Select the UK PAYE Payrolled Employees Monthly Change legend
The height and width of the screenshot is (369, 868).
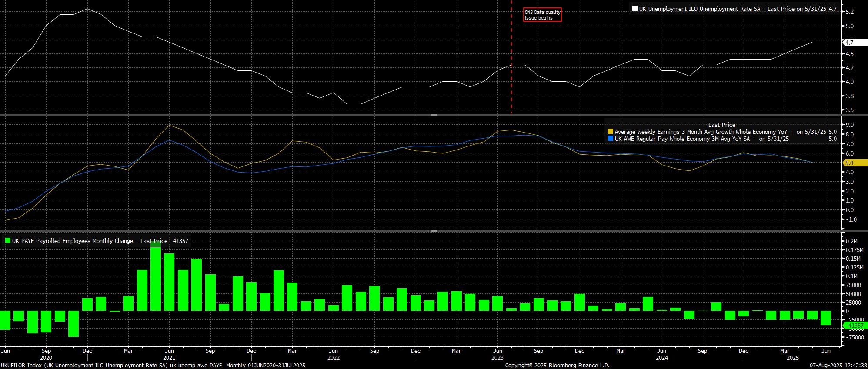click(100, 241)
